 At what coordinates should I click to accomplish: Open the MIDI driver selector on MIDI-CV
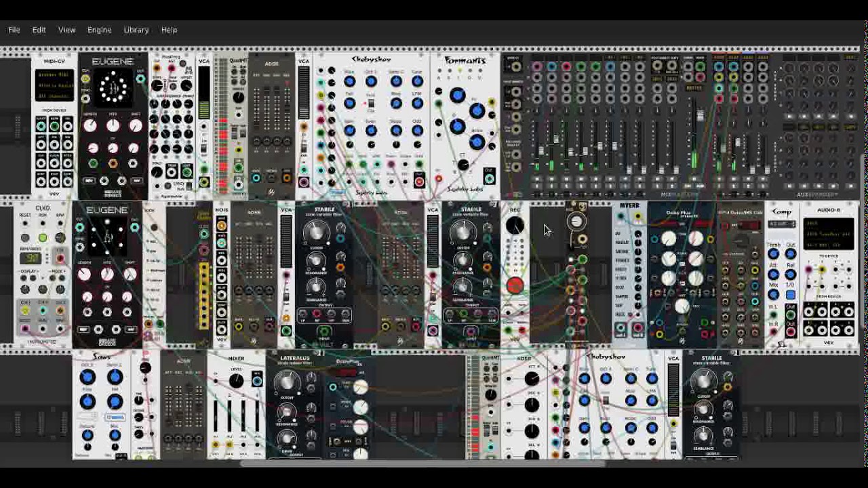pos(55,75)
